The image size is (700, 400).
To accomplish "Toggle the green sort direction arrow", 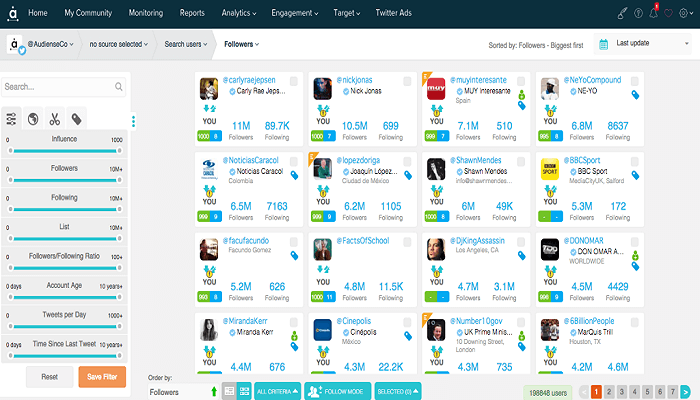I will [x=214, y=392].
